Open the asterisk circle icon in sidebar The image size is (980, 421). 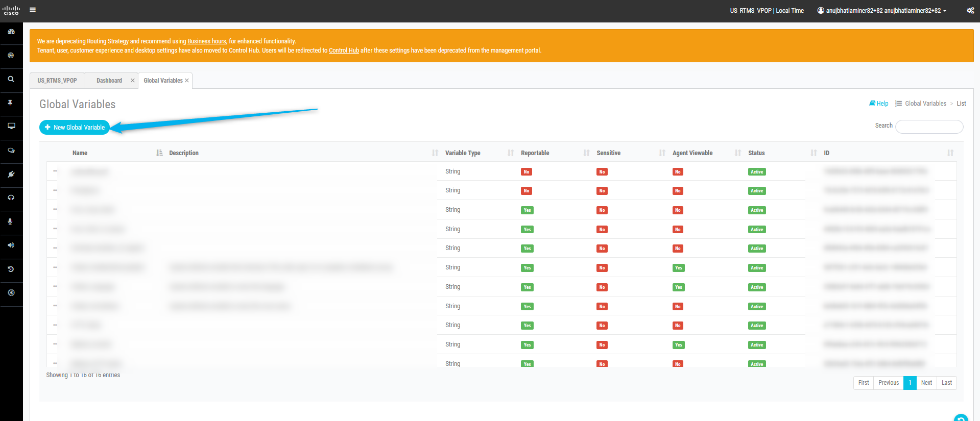pos(11,292)
